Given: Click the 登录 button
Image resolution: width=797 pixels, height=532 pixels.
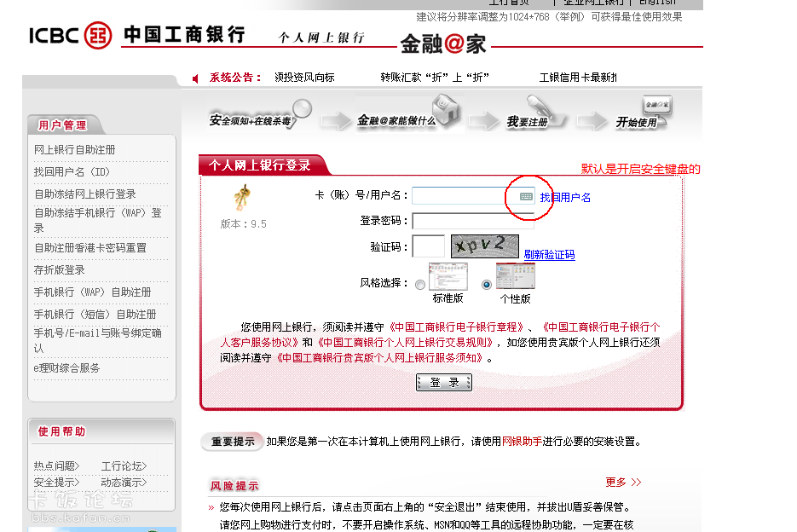Looking at the screenshot, I should point(444,383).
